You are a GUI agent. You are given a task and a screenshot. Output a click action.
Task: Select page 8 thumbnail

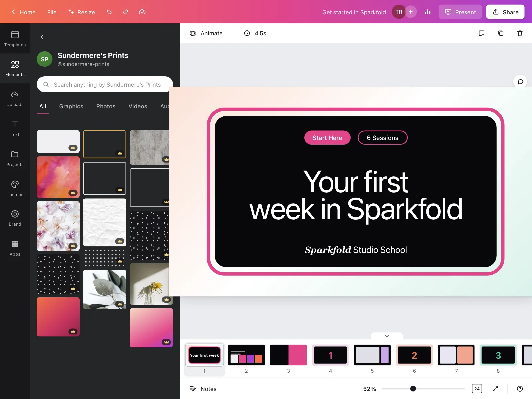[x=498, y=355]
